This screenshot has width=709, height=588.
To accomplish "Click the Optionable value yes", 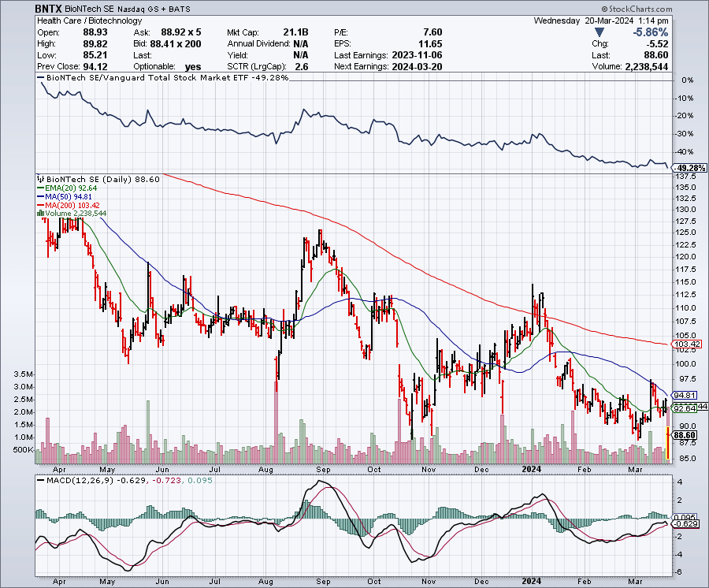I will point(193,67).
